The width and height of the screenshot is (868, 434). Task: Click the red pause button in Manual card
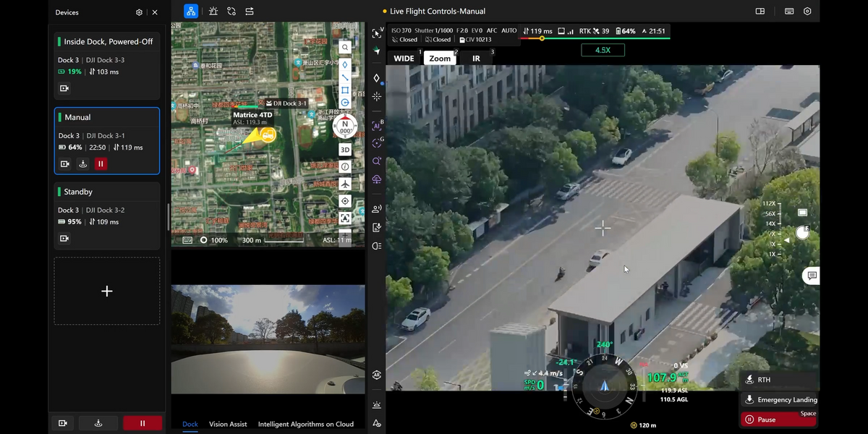pyautogui.click(x=101, y=164)
